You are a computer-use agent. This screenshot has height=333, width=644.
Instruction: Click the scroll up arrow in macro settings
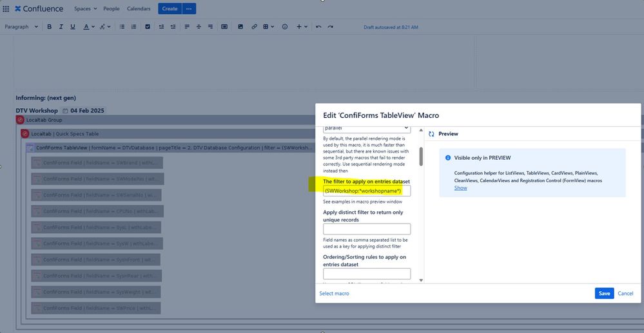(421, 129)
